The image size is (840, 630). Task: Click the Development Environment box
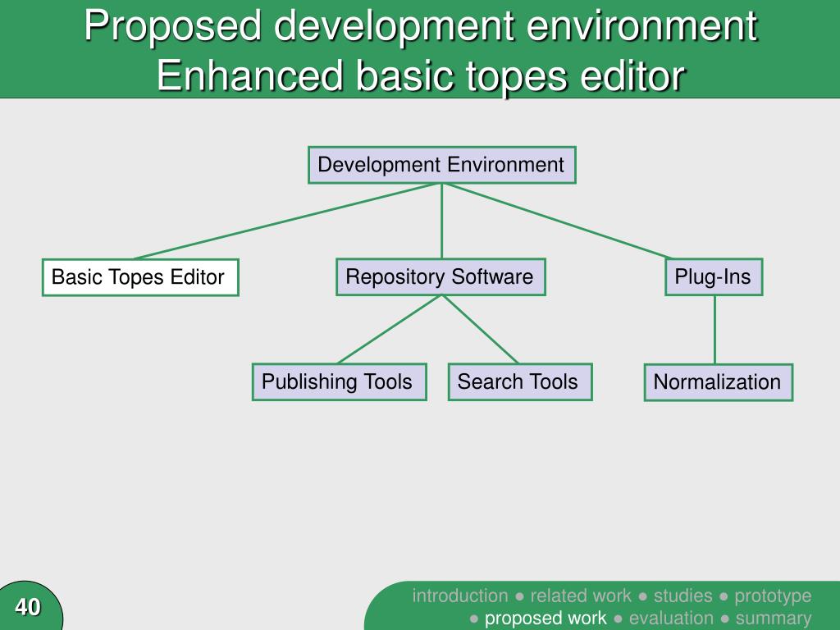442,165
